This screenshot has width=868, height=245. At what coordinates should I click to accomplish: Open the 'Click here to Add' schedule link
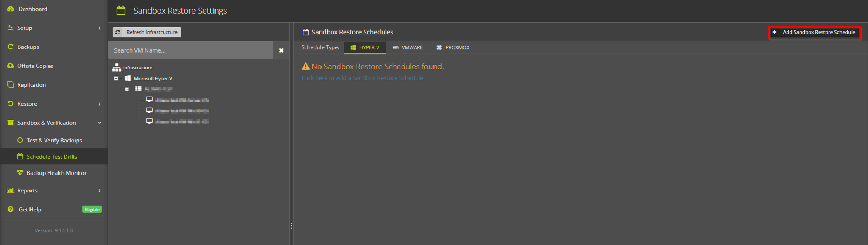point(362,78)
